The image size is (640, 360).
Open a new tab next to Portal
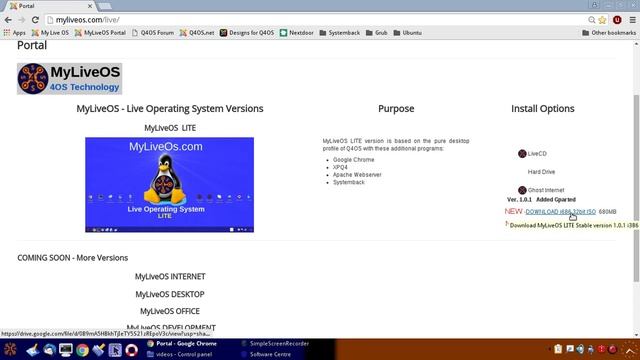[104, 6]
